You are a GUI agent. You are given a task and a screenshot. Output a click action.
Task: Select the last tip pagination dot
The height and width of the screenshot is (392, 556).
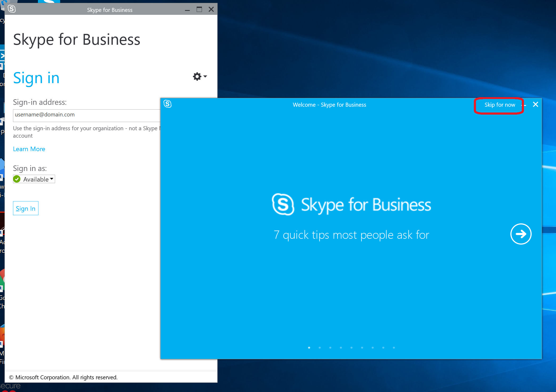coord(394,348)
